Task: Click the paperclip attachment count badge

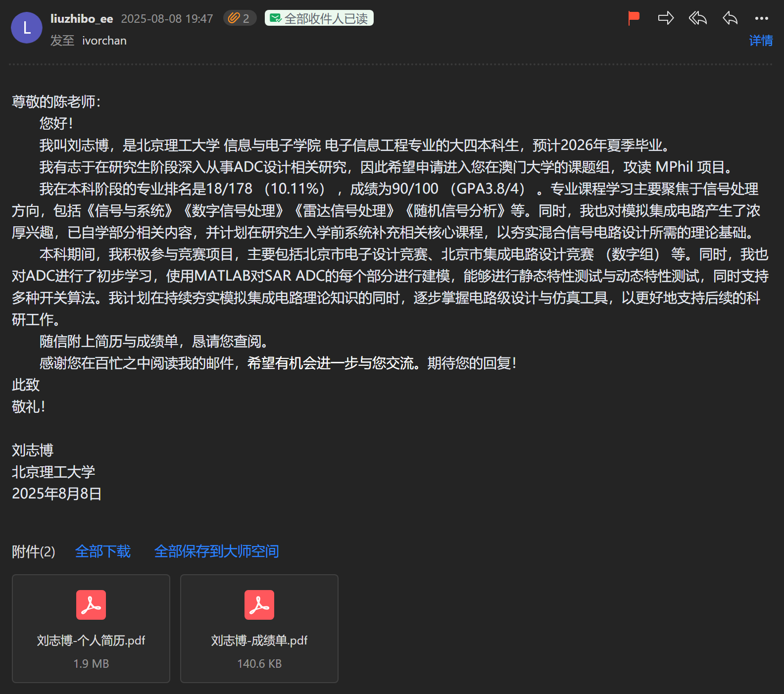Action: tap(240, 18)
